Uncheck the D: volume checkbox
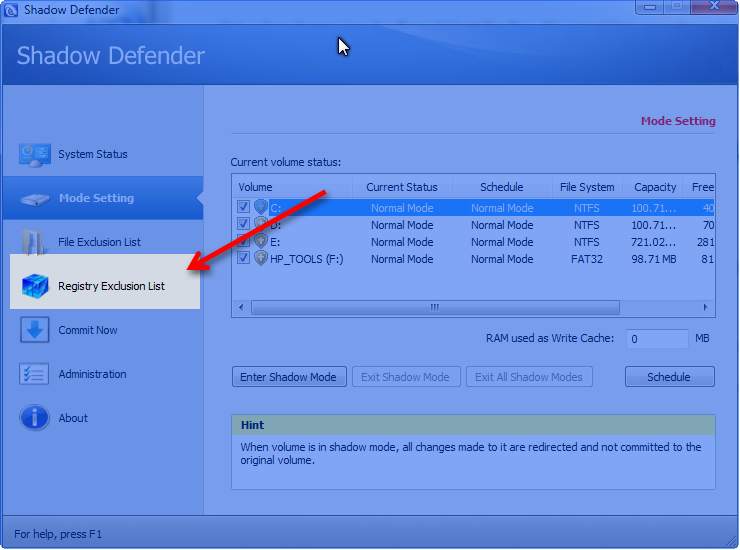The image size is (740, 550). point(244,224)
